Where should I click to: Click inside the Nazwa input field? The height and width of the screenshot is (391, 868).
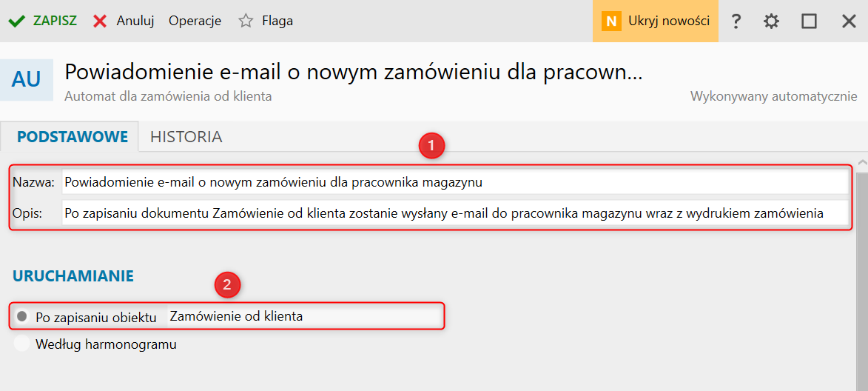[455, 182]
